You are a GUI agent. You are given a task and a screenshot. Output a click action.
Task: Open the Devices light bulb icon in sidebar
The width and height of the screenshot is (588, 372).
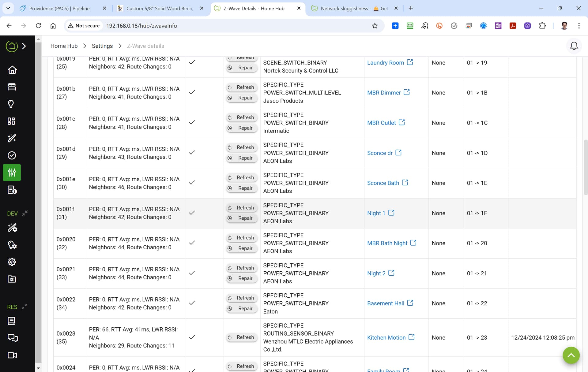tap(11, 104)
